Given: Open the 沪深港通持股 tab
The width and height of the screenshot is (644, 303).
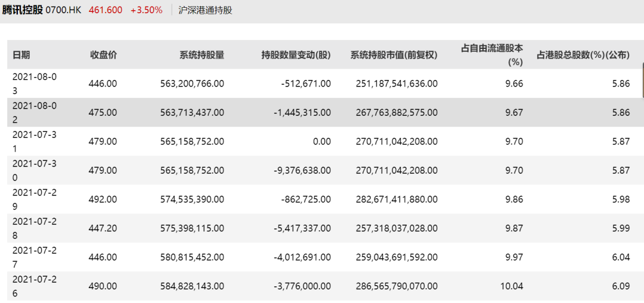Looking at the screenshot, I should pos(205,10).
